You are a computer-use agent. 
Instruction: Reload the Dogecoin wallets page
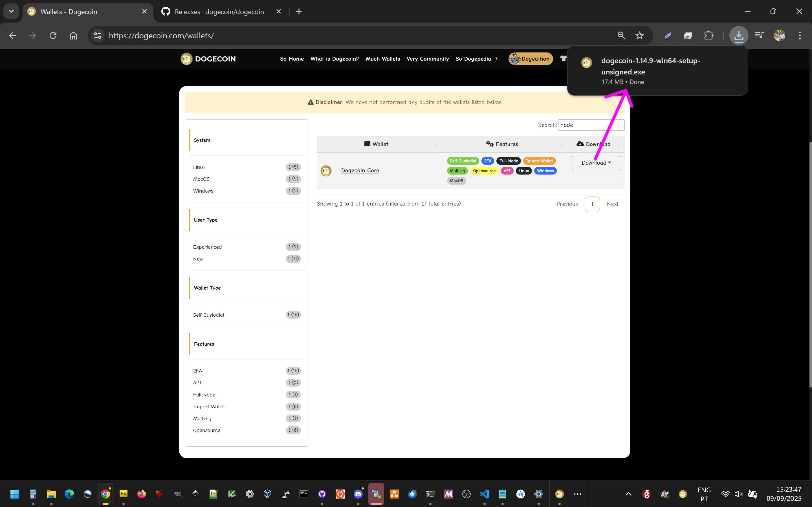click(53, 36)
